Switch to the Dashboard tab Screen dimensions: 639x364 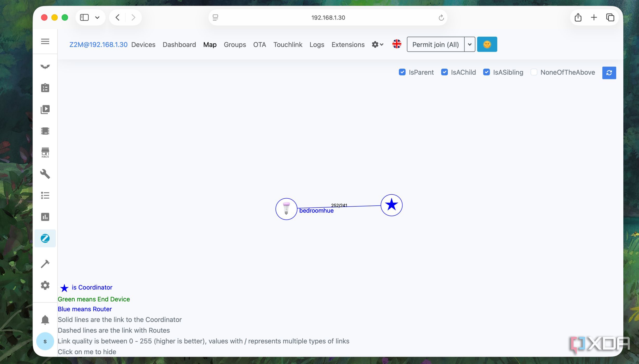tap(179, 44)
